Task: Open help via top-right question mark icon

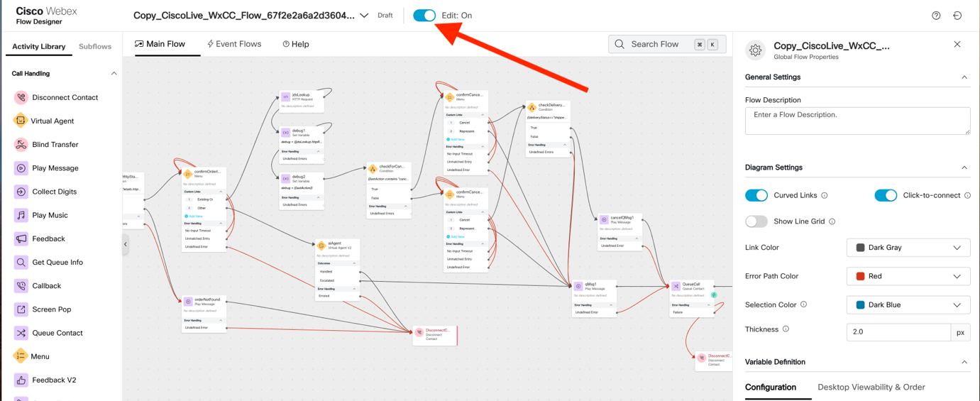Action: 936,16
